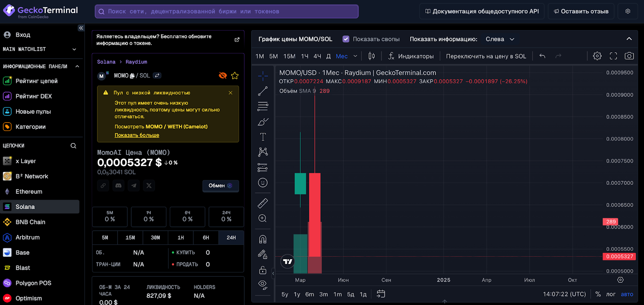Expand the MAIN WATCHLIST section

[74, 49]
